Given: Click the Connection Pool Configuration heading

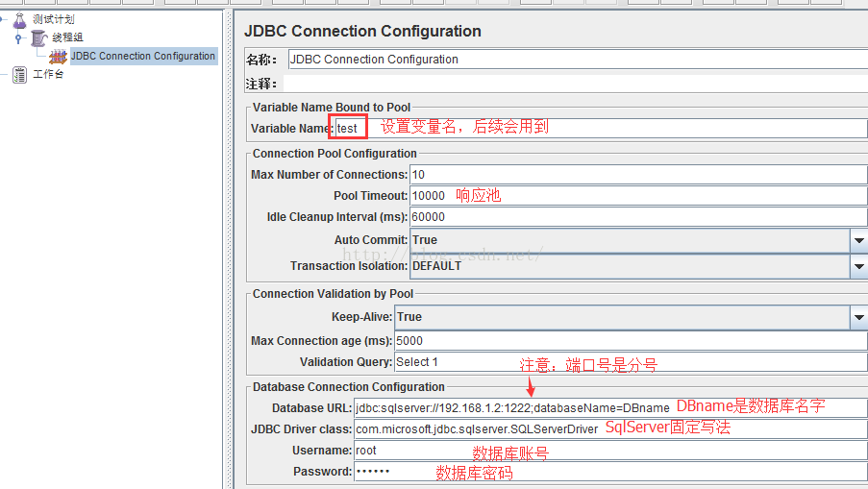Looking at the screenshot, I should click(x=335, y=154).
